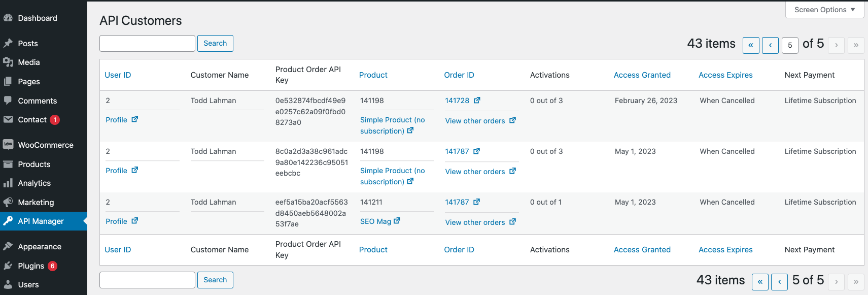Click external link icon next to order 141728
The image size is (868, 295).
point(476,101)
